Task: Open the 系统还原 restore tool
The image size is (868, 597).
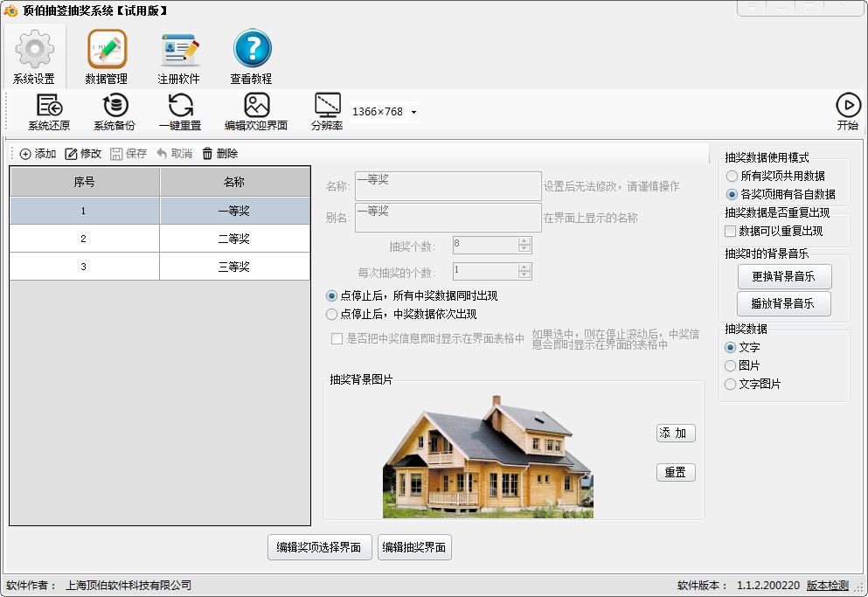Action: pyautogui.click(x=49, y=106)
